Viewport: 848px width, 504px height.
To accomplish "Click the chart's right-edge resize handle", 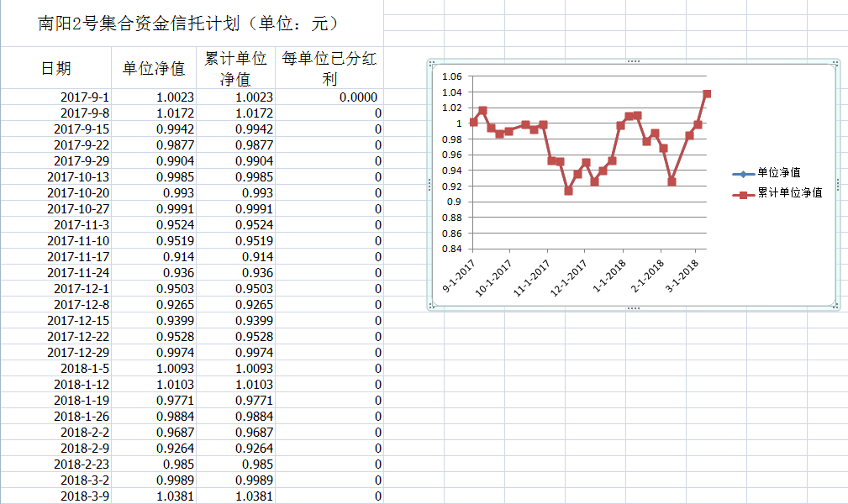I will point(837,185).
